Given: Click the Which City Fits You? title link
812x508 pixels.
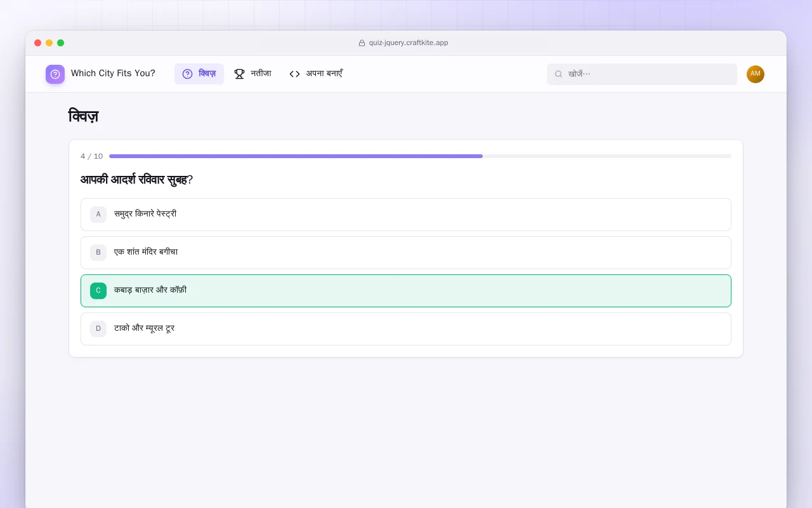Looking at the screenshot, I should tap(113, 74).
